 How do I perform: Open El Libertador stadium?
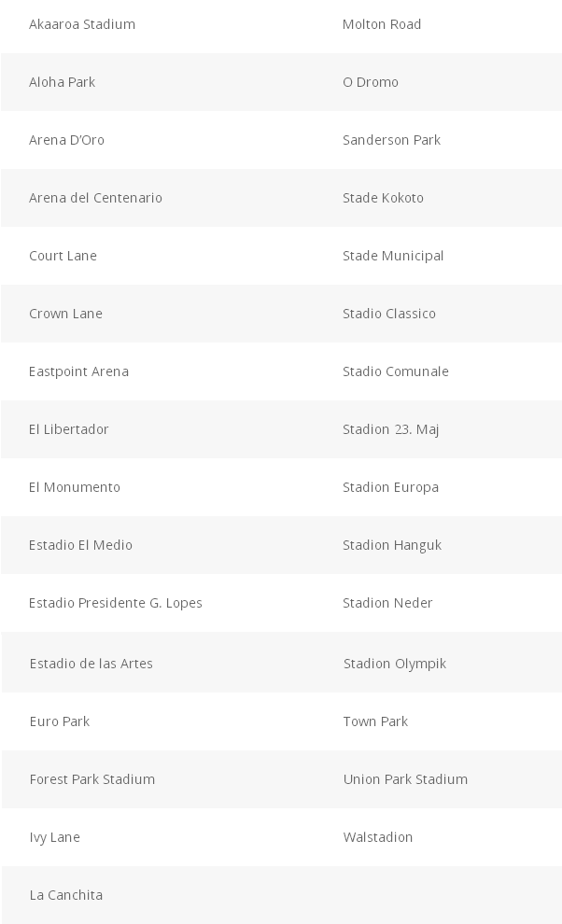[x=69, y=429]
